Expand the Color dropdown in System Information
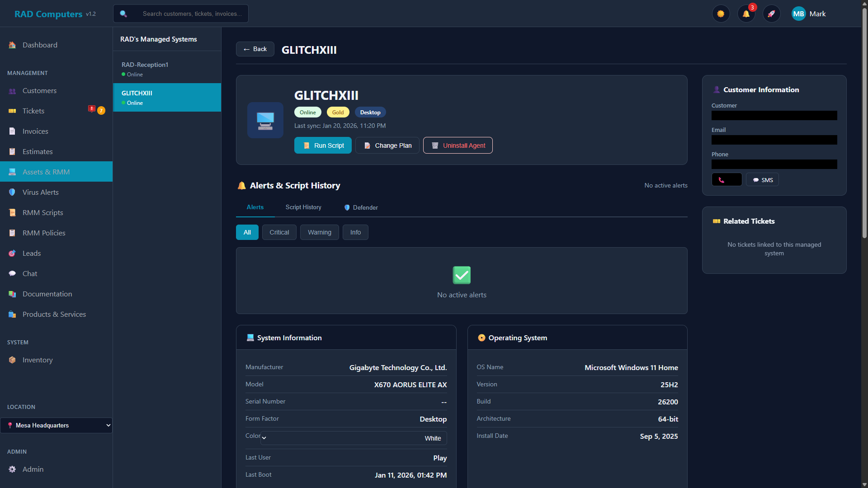Viewport: 868px width, 488px height. pos(264,438)
